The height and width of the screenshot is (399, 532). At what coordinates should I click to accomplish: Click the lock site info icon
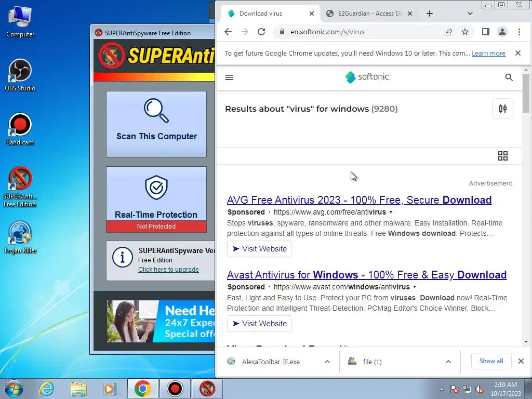(x=282, y=32)
